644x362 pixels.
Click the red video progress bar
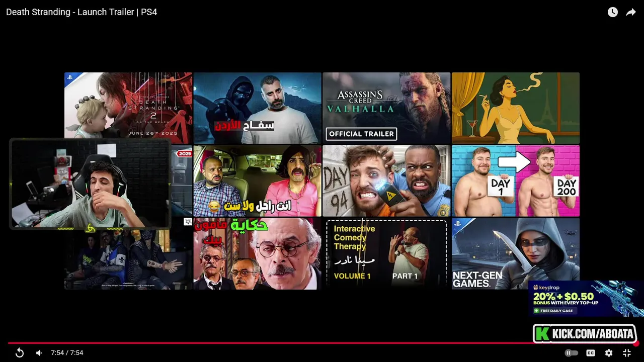[322, 343]
